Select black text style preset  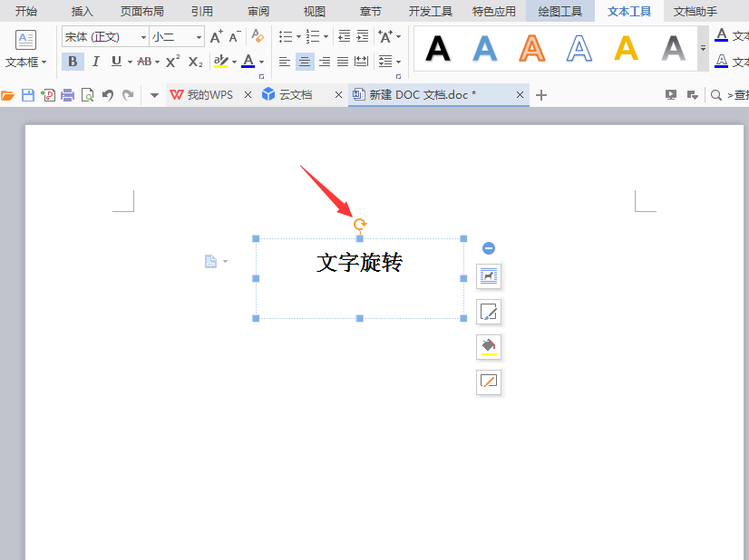(x=438, y=49)
